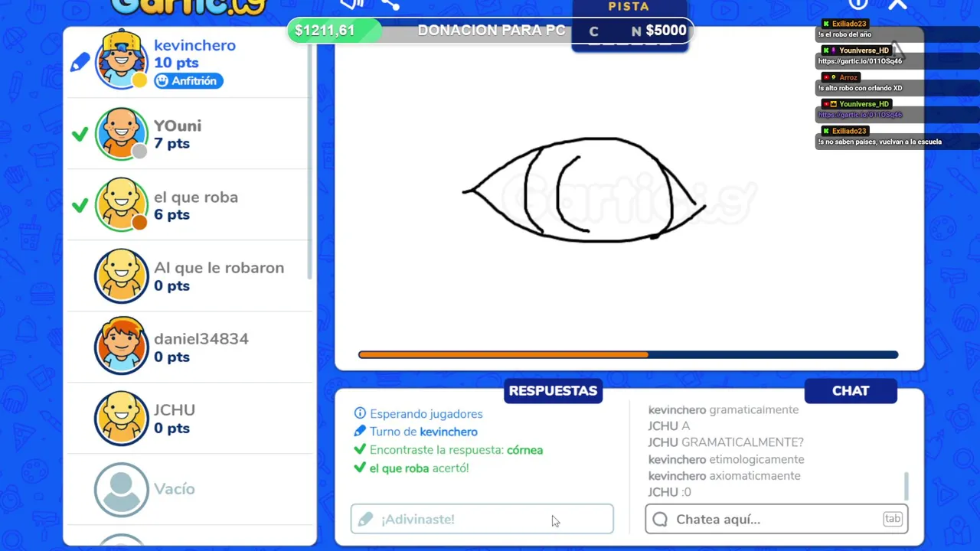Open first gartic.io link from Youniverse_HD
Image resolution: width=980 pixels, height=551 pixels.
(860, 61)
